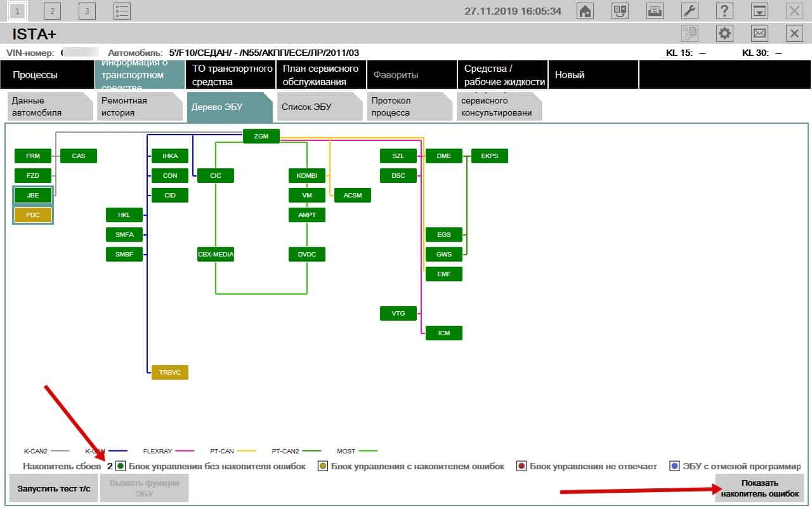Select the ICM control unit
Screen dimensions: 812x508
click(444, 333)
